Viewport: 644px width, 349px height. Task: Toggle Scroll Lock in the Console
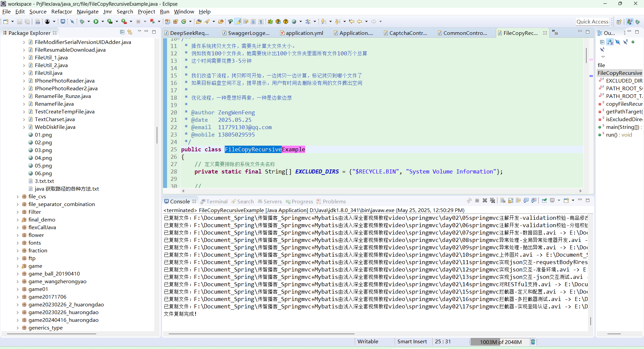(511, 201)
